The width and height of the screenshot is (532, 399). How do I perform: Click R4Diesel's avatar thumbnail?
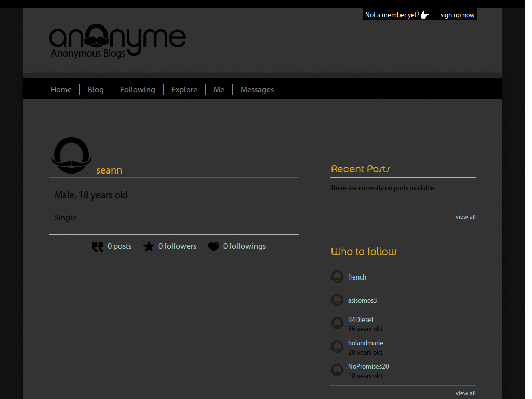(337, 323)
